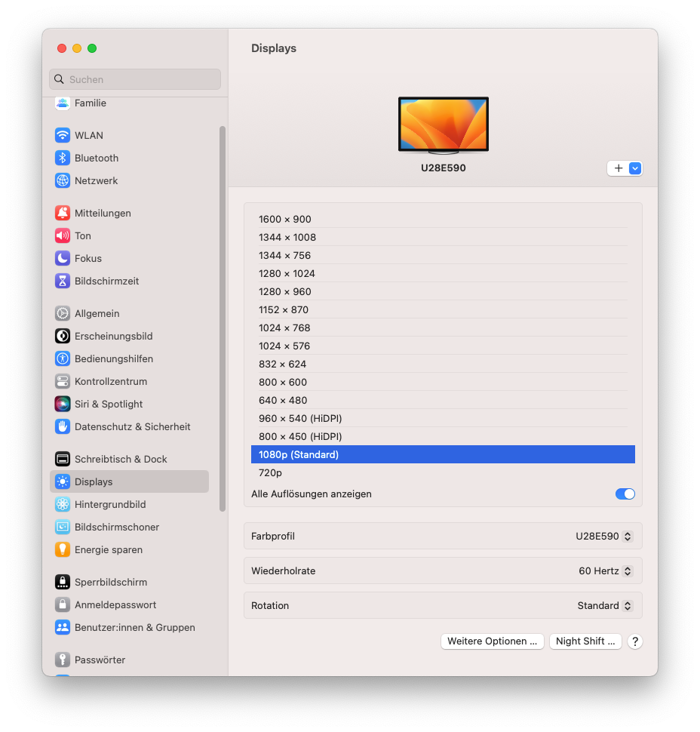
Task: Click the Suchen search field
Action: pyautogui.click(x=135, y=79)
